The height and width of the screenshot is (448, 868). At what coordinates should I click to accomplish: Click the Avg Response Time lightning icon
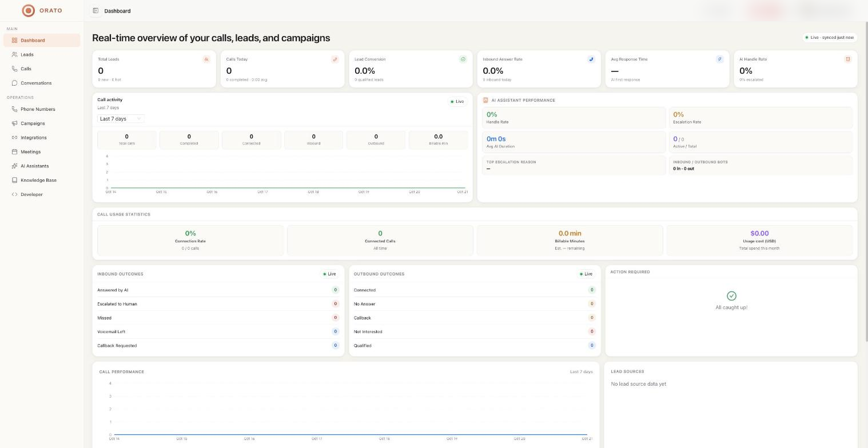pyautogui.click(x=719, y=59)
